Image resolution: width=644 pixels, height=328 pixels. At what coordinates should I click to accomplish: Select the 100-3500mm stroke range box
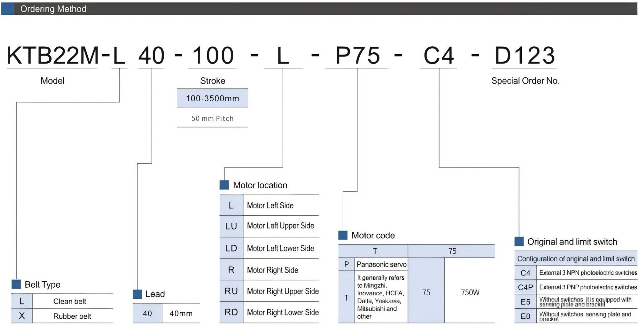[x=212, y=98]
